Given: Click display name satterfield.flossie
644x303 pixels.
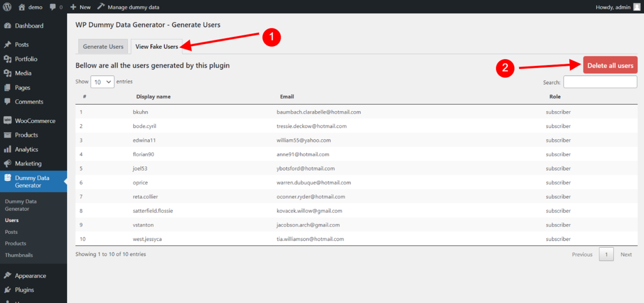Looking at the screenshot, I should pyautogui.click(x=153, y=211).
